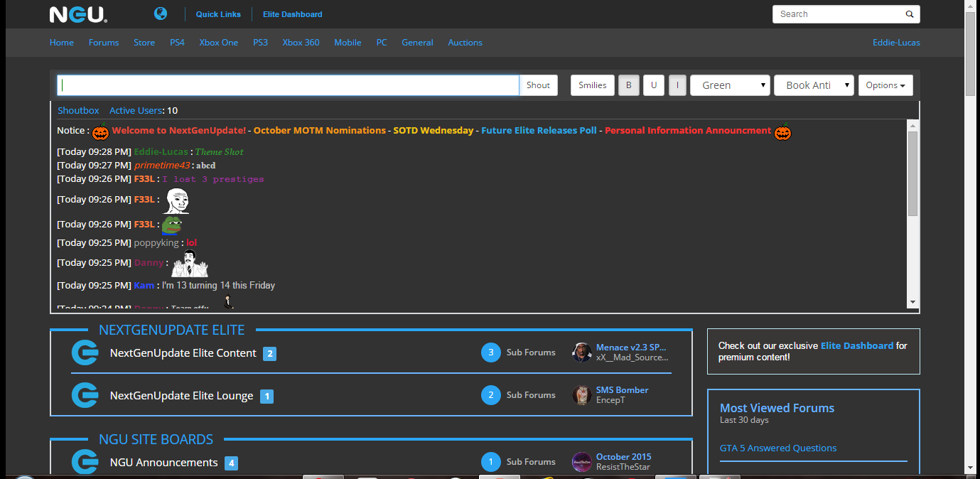This screenshot has width=980, height=479.
Task: Go to the Auctions navigation item
Action: pos(465,43)
